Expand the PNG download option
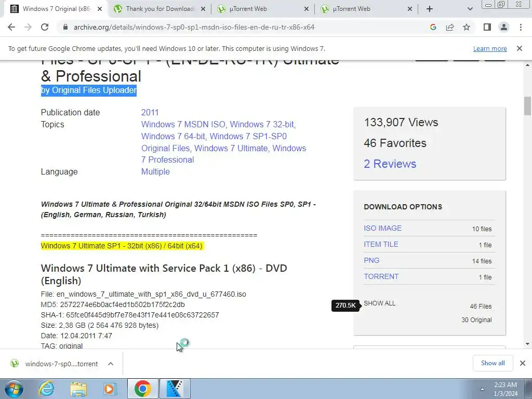532x399 pixels. pos(371,261)
